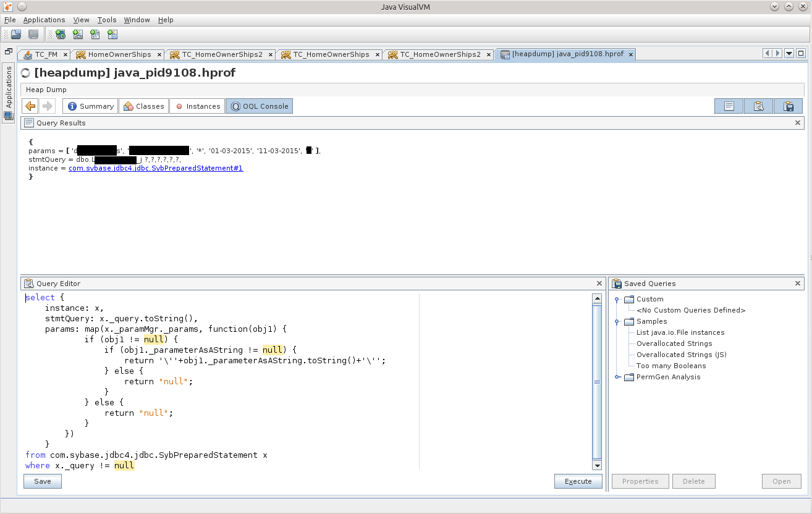
Task: Click the Save query button
Action: click(43, 481)
